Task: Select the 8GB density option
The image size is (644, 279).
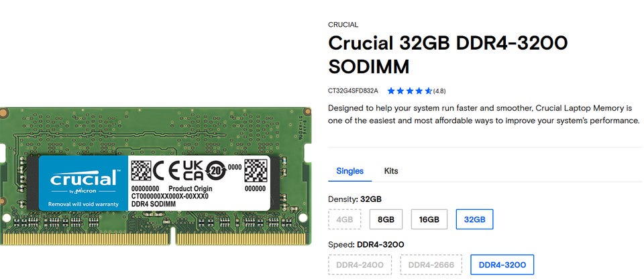Action: point(386,219)
